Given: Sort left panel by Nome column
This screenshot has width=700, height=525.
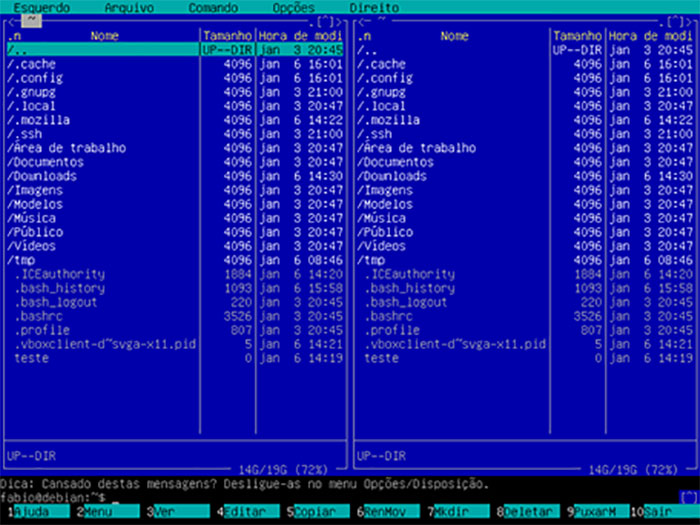Looking at the screenshot, I should 104,36.
